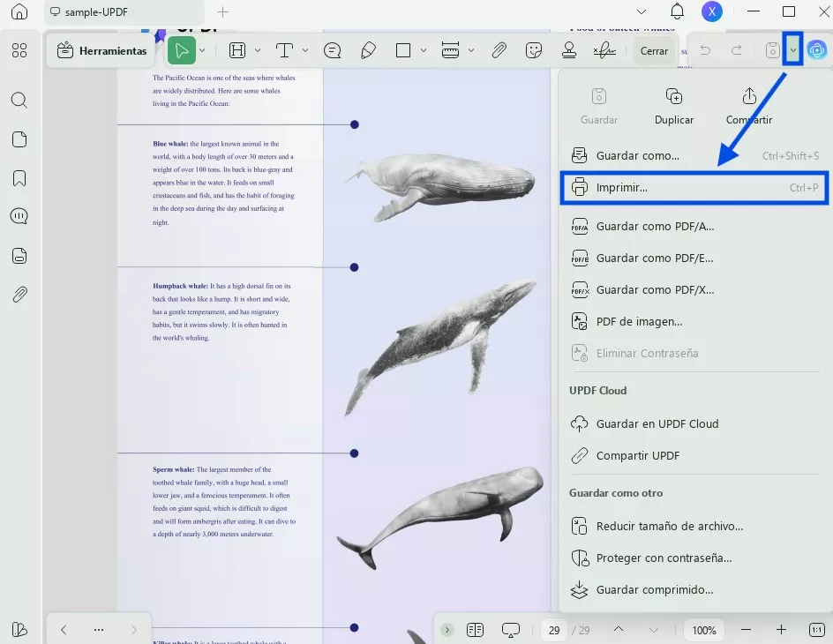Select the cursor selection tool
The height and width of the screenshot is (644, 833).
pyautogui.click(x=182, y=51)
